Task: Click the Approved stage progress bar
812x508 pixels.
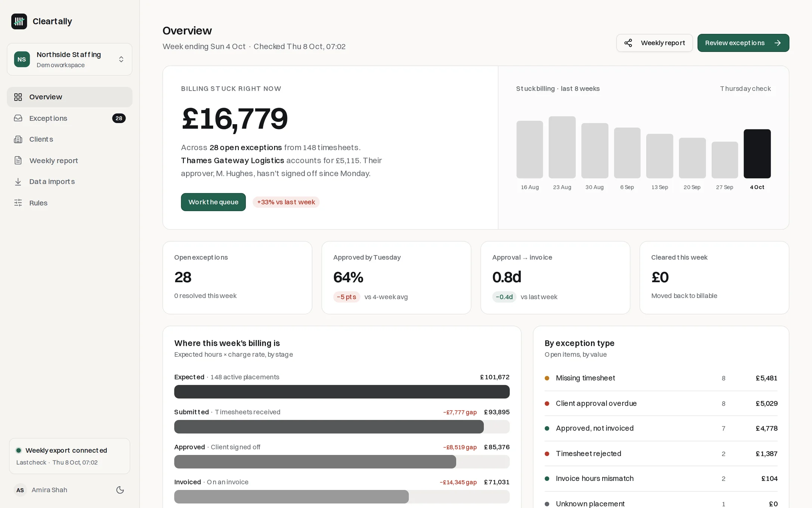Action: [342, 462]
